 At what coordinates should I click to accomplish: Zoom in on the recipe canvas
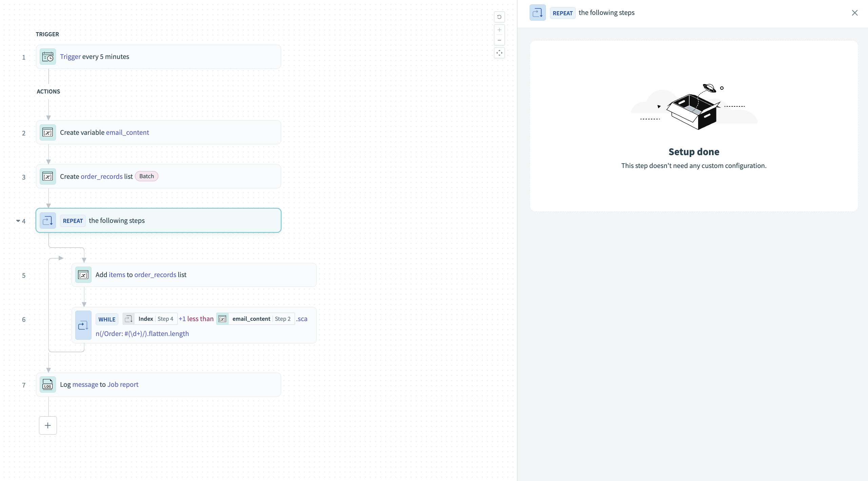(x=499, y=30)
